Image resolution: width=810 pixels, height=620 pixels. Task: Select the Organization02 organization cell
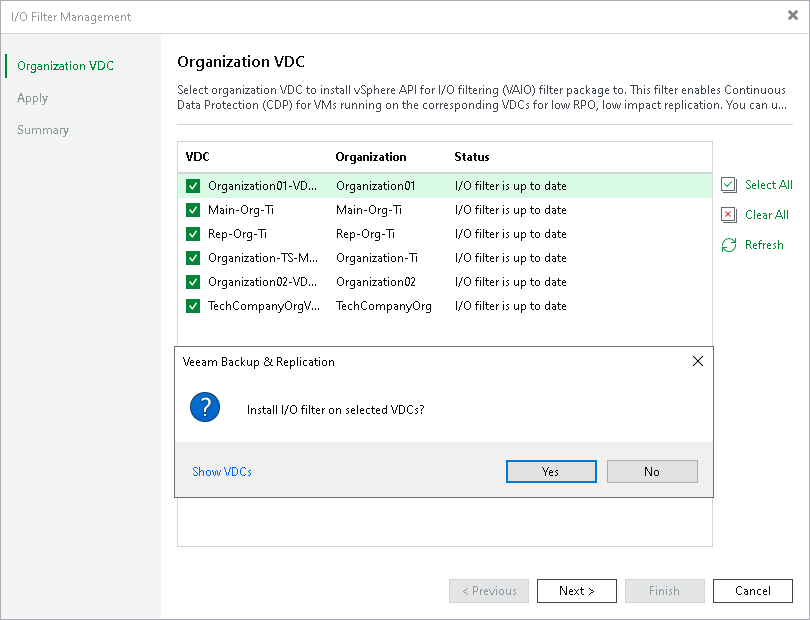pos(376,282)
